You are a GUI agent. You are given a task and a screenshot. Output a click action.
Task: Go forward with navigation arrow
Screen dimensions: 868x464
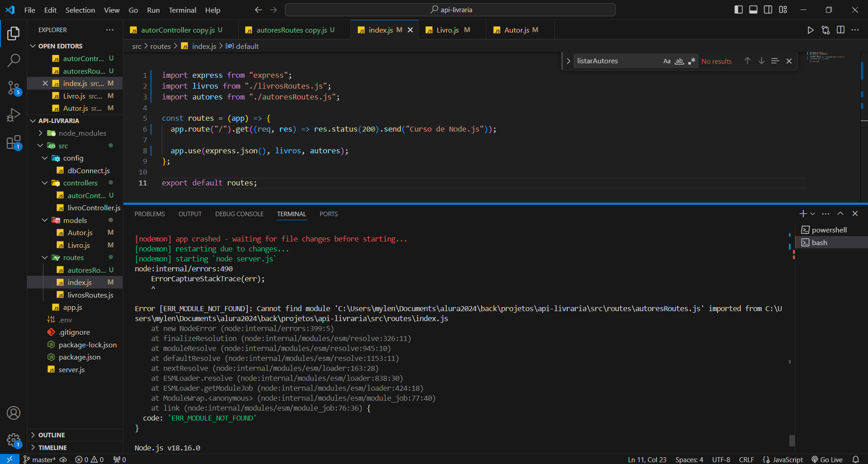273,10
